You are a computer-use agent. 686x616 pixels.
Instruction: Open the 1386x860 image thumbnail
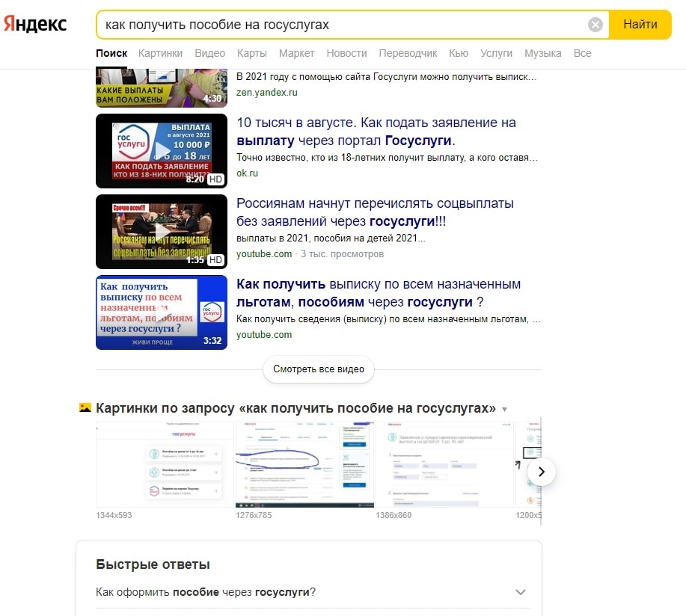tap(444, 464)
